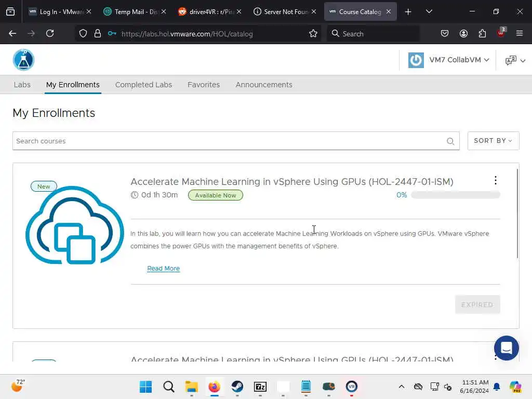This screenshot has width=532, height=399.
Task: Open the Pocket save icon
Action: pos(445,34)
